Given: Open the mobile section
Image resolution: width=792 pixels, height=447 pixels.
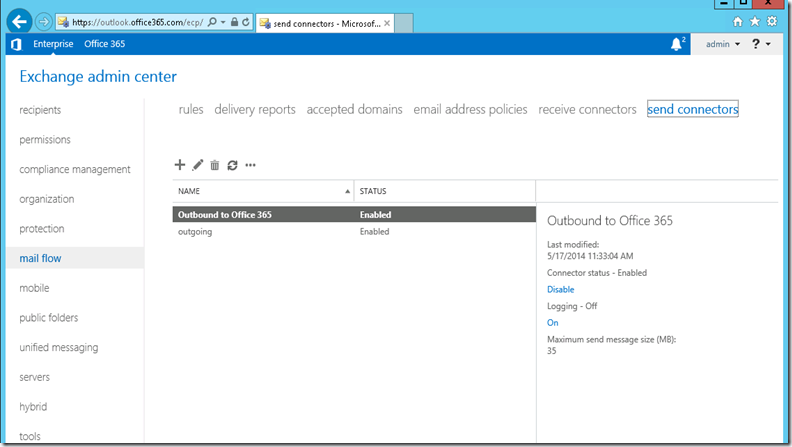Looking at the screenshot, I should tap(34, 288).
